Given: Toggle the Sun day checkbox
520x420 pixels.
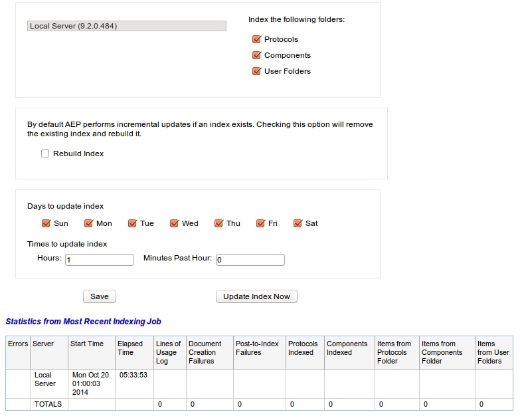Looking at the screenshot, I should [46, 224].
